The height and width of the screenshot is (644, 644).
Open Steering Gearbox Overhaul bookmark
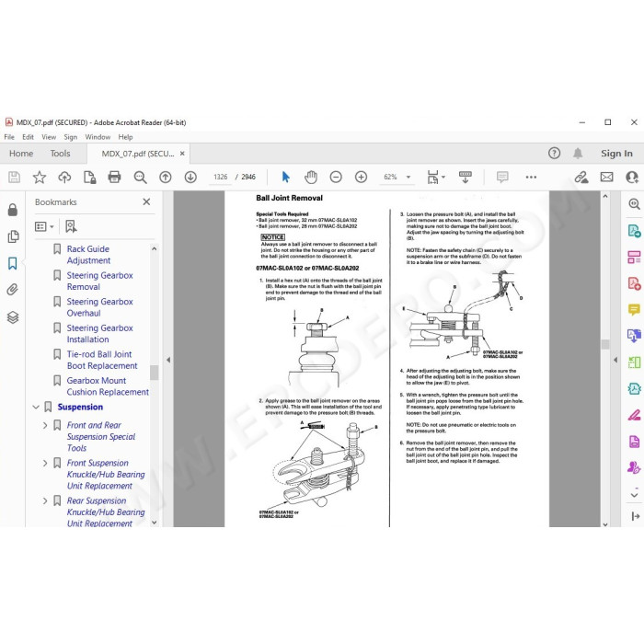point(99,307)
